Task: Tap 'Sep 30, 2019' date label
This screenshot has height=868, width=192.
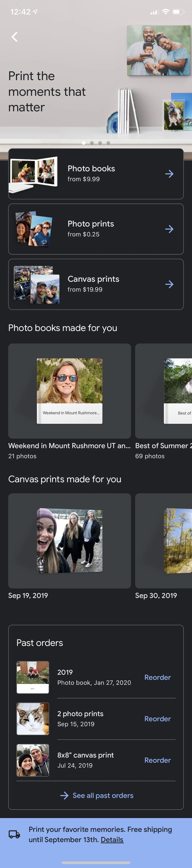Action: click(156, 596)
